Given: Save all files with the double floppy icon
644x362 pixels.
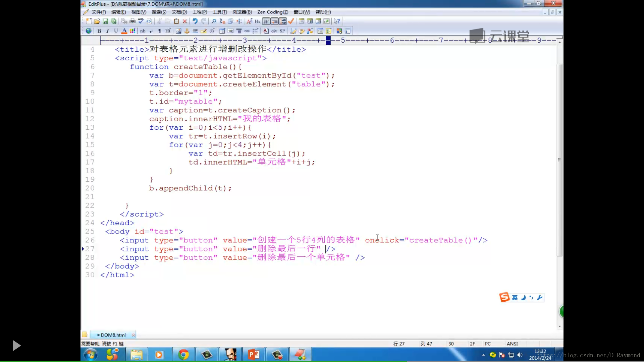Looking at the screenshot, I should tap(114, 21).
